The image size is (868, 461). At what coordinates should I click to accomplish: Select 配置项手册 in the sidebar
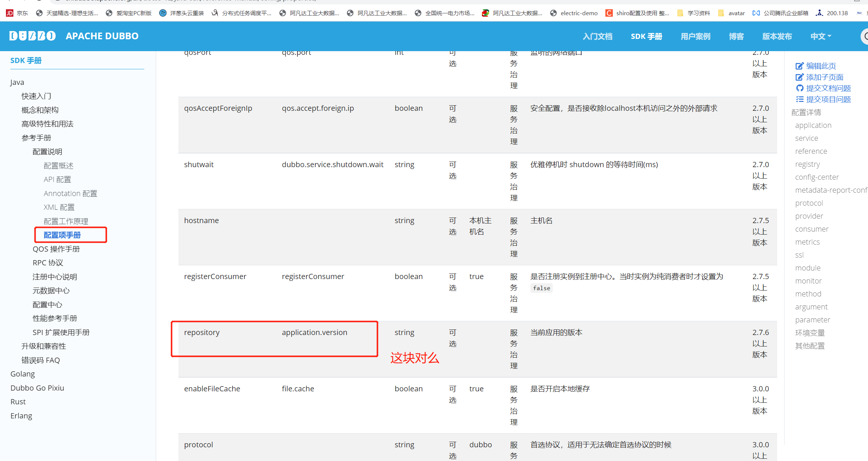[62, 235]
